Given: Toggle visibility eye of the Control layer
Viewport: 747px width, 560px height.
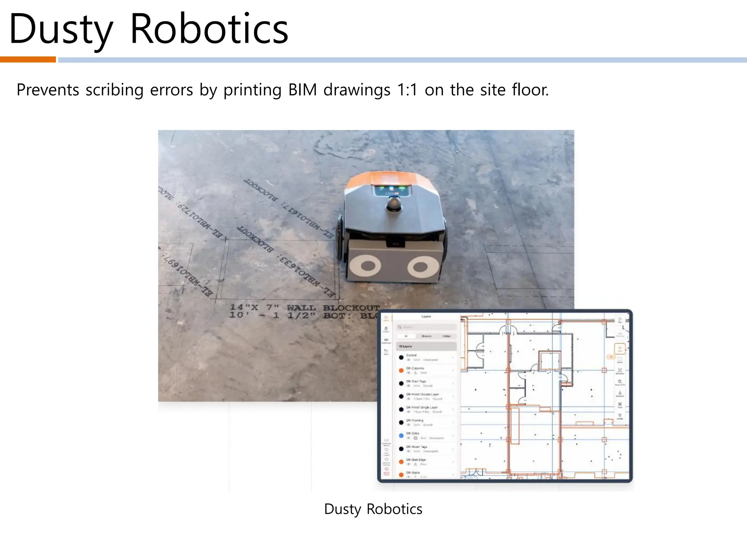Looking at the screenshot, I should point(409,360).
